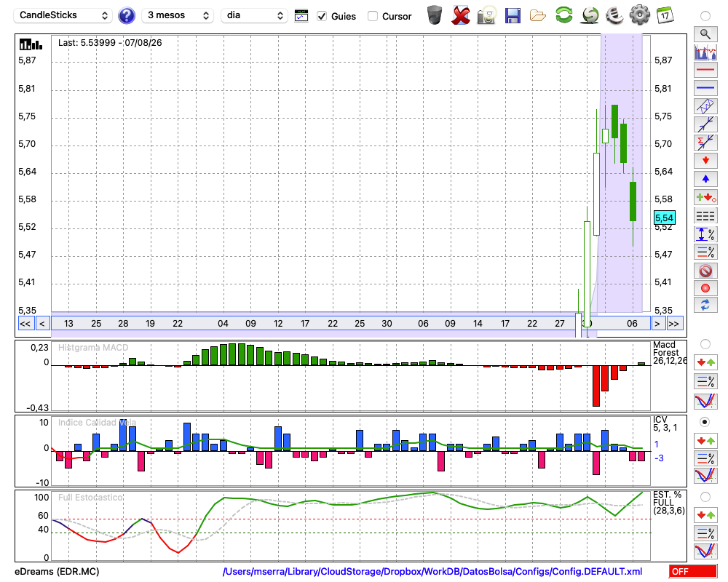Take a snapshot with the camera icon
The width and height of the screenshot is (728, 582).
point(486,15)
